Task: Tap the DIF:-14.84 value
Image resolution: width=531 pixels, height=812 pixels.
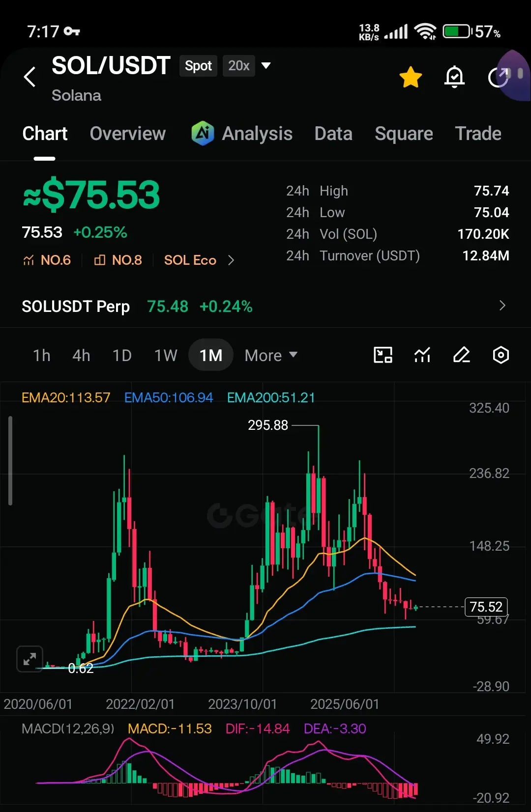Action: click(258, 728)
